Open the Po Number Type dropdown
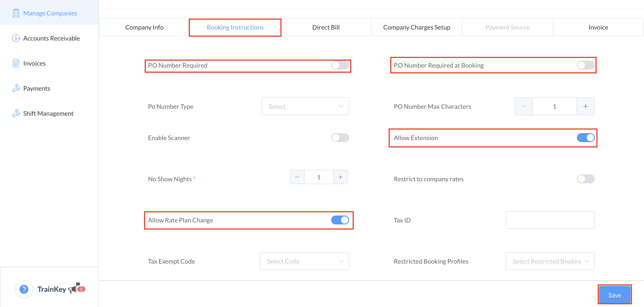The image size is (644, 307). (305, 107)
